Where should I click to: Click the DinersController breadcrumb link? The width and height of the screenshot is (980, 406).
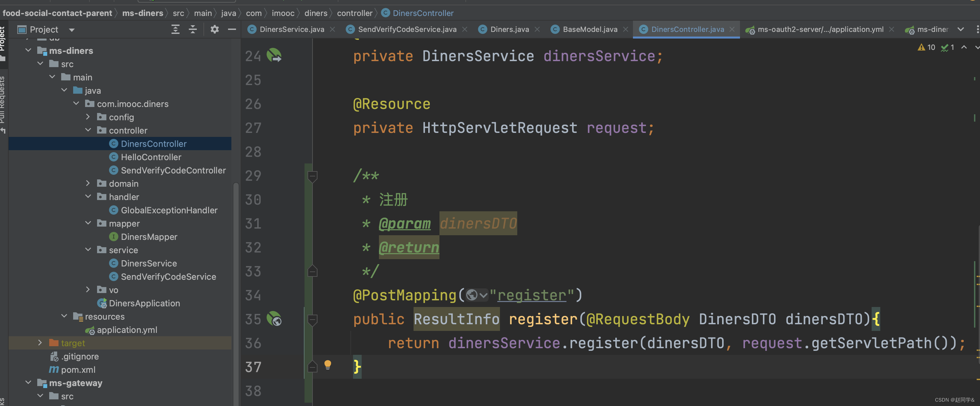tap(423, 13)
